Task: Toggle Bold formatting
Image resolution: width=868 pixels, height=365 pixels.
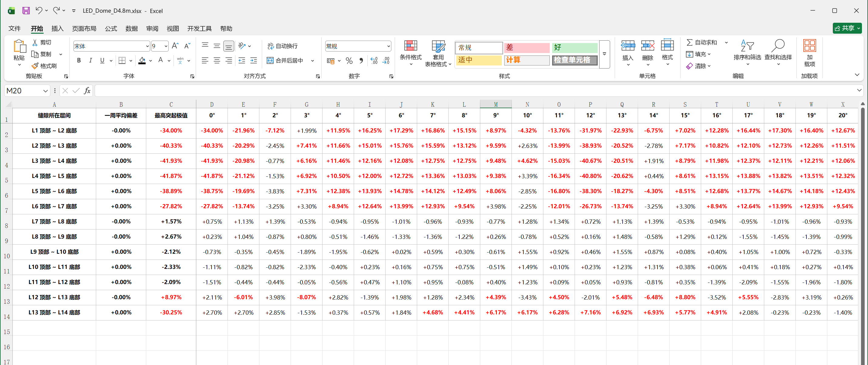Action: pyautogui.click(x=79, y=61)
